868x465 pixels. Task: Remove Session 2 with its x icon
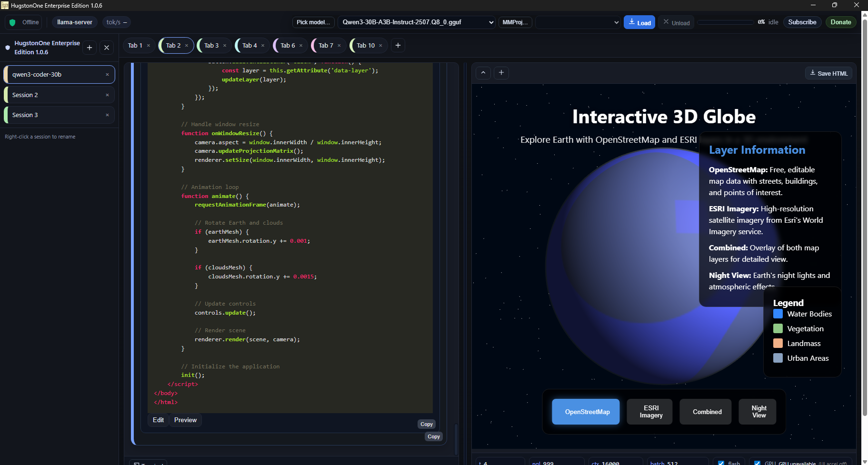click(107, 95)
